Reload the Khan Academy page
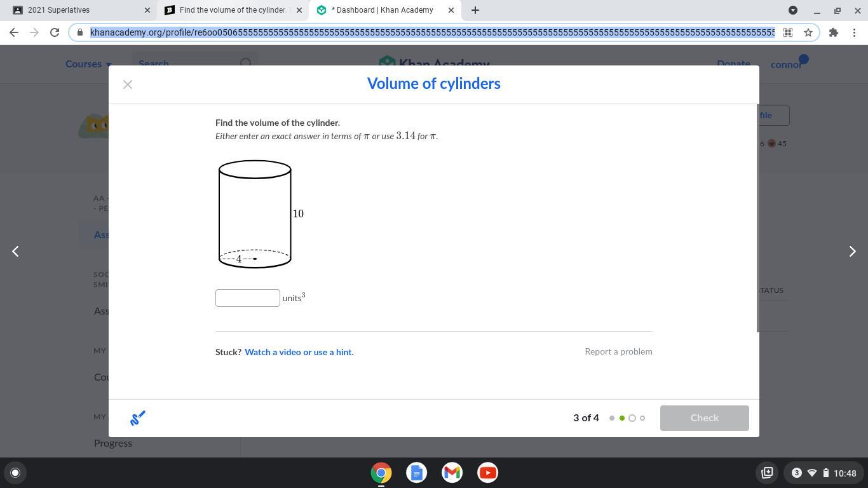The image size is (868, 488). (x=55, y=32)
